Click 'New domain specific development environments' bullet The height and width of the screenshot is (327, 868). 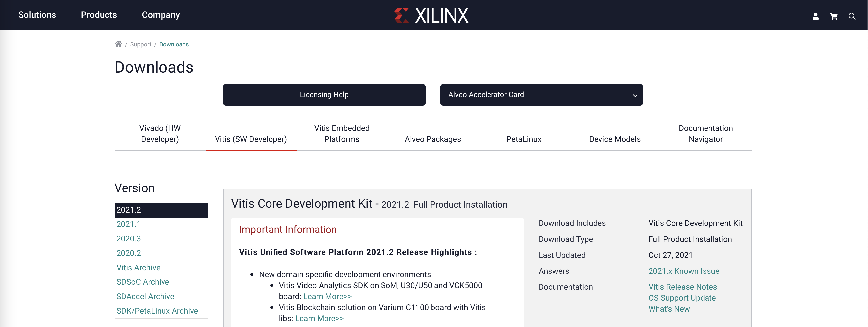(x=345, y=274)
